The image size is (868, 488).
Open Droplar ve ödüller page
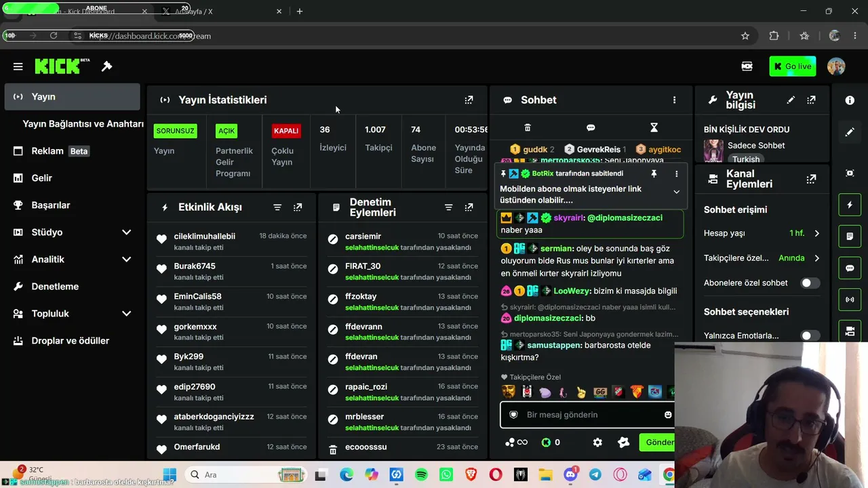[x=72, y=341]
